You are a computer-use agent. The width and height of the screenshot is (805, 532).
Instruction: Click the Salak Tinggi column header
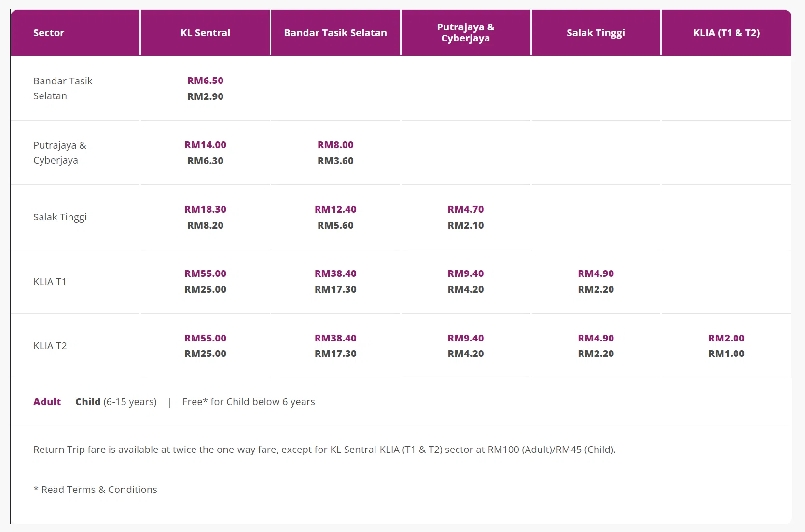596,33
